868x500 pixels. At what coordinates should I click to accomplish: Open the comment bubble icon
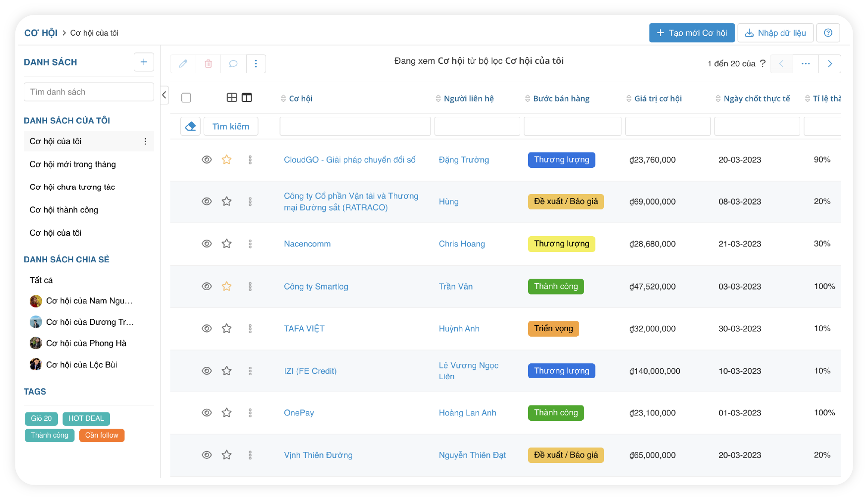pyautogui.click(x=233, y=64)
